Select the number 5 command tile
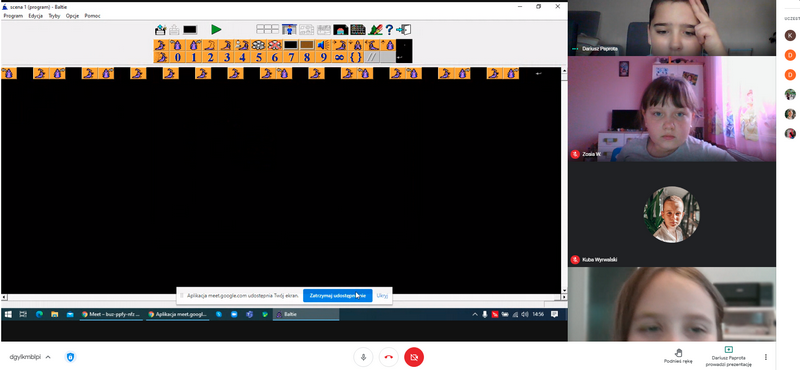 pos(259,57)
